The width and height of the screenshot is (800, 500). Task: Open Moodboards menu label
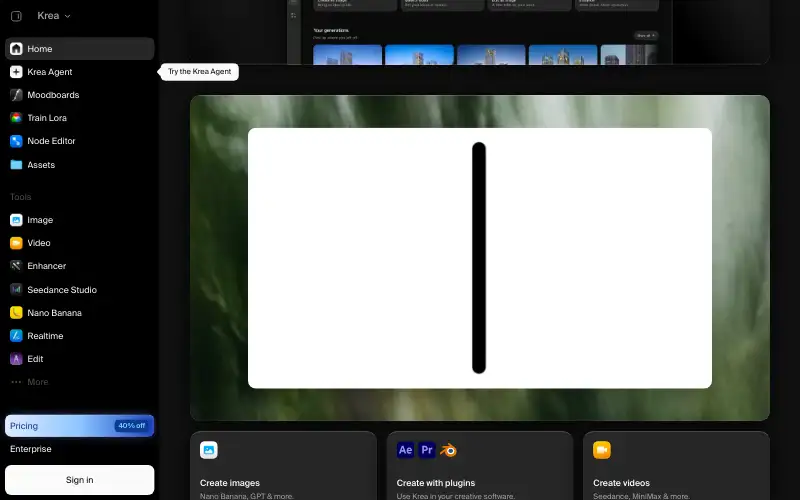(53, 95)
